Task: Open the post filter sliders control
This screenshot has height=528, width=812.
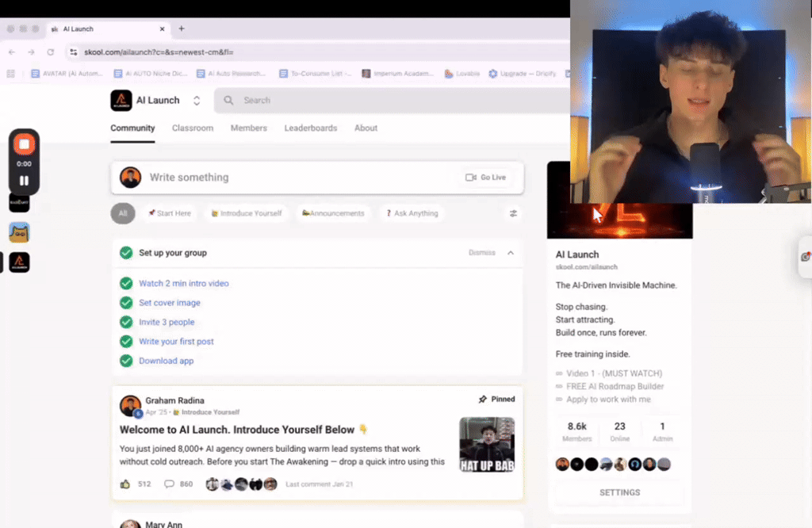Action: click(x=513, y=212)
